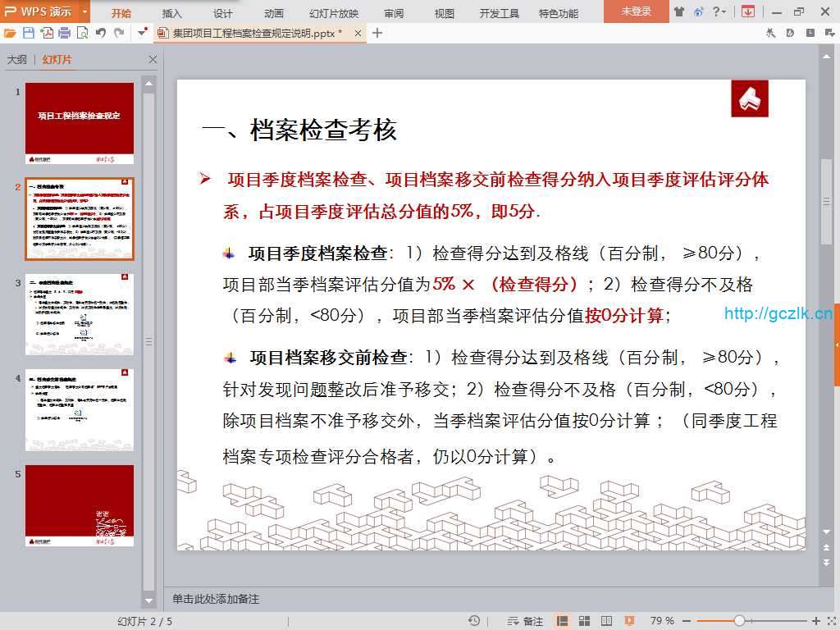Export to PDF icon in quick toolbar
Image resolution: width=840 pixels, height=630 pixels.
coord(47,33)
